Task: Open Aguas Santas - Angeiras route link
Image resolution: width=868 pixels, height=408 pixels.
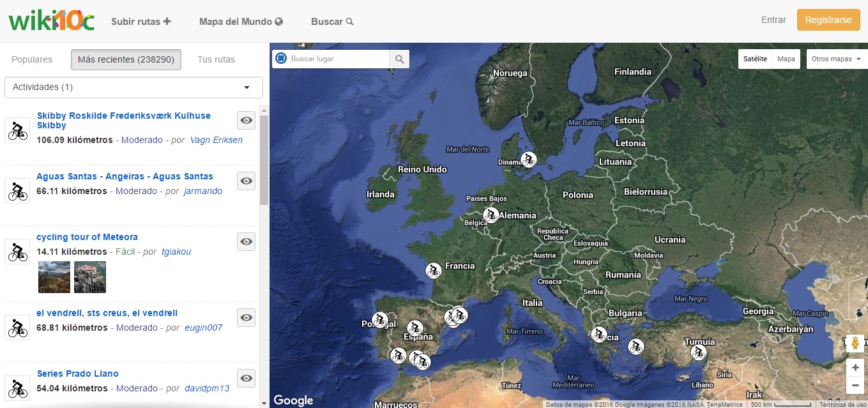Action: click(125, 176)
